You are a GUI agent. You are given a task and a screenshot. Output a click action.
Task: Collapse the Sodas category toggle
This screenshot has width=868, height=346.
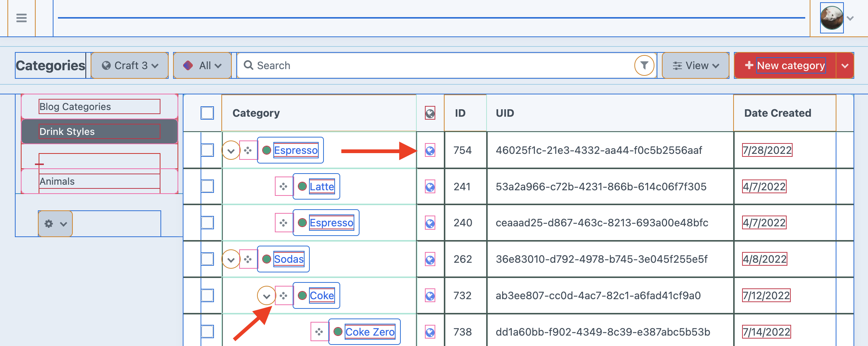(231, 259)
